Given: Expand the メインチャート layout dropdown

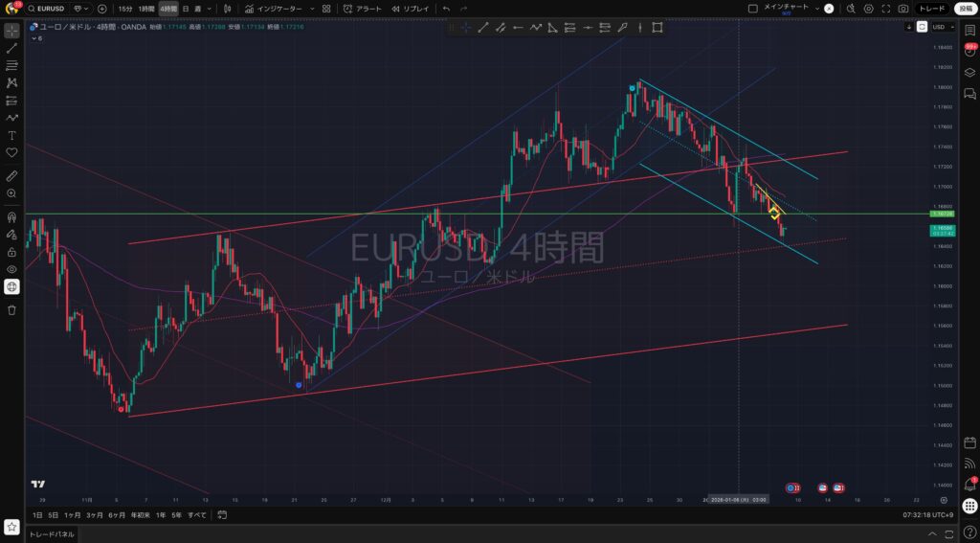Looking at the screenshot, I should (x=817, y=9).
